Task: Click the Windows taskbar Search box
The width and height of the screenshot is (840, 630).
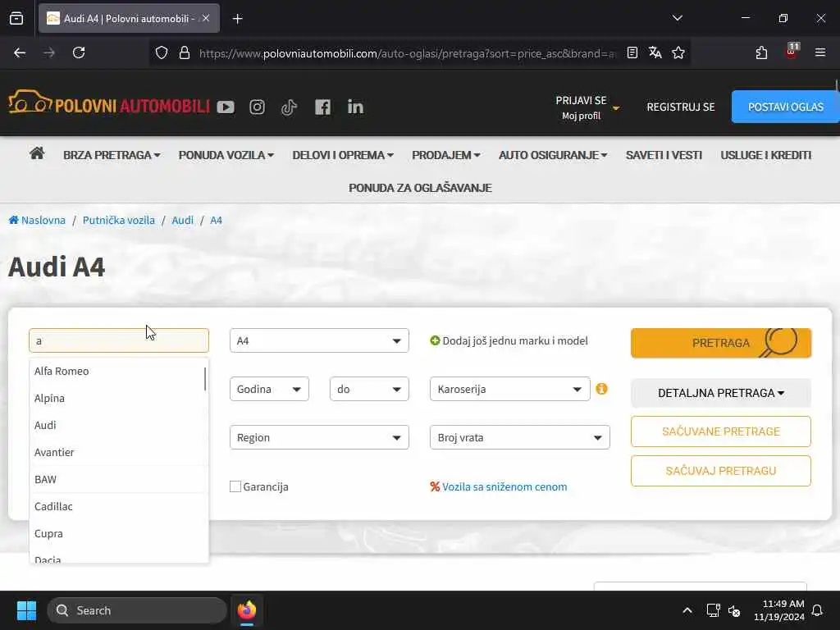Action: pos(137,610)
